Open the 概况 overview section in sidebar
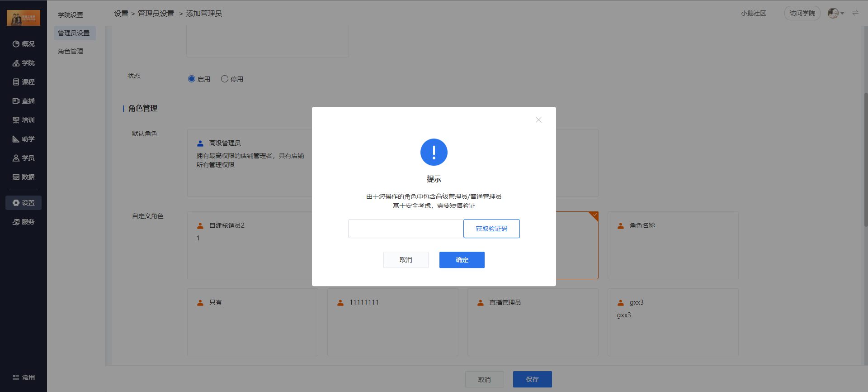Viewport: 868px width, 392px height. point(24,44)
